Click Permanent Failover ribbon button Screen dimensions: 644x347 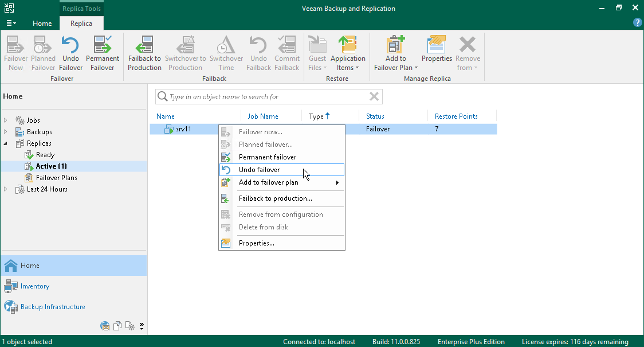pos(102,53)
